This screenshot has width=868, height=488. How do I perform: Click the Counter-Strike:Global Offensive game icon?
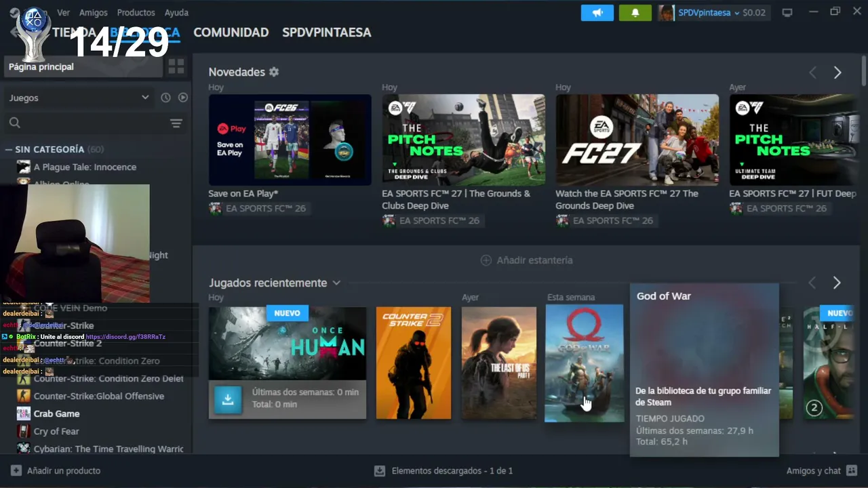coord(24,396)
